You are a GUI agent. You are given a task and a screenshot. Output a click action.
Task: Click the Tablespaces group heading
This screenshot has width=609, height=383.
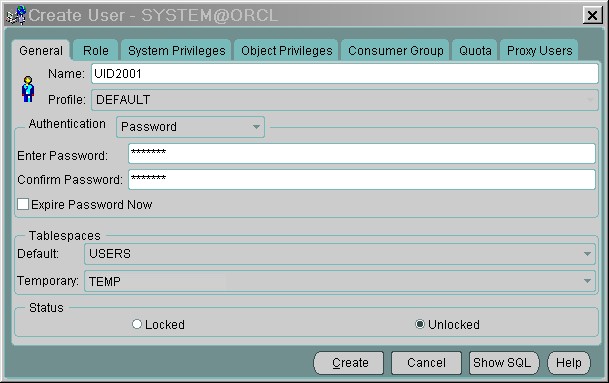(64, 235)
